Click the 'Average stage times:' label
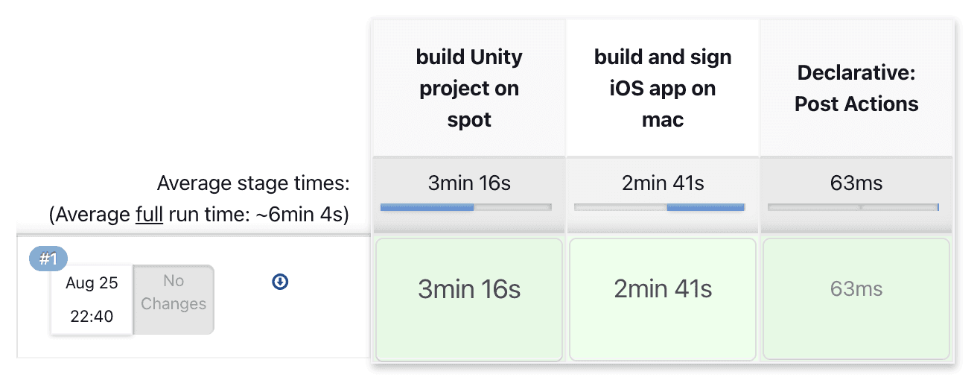The height and width of the screenshot is (389, 980). click(253, 183)
